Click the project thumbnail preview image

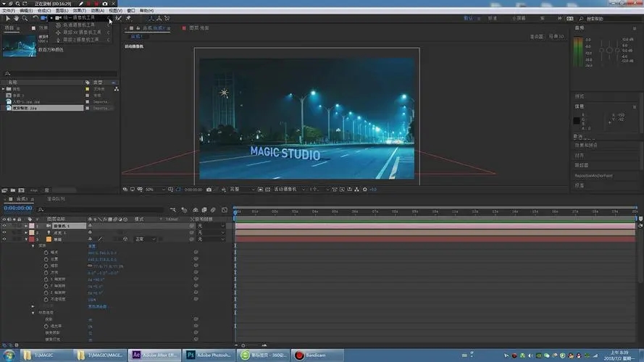pos(20,46)
